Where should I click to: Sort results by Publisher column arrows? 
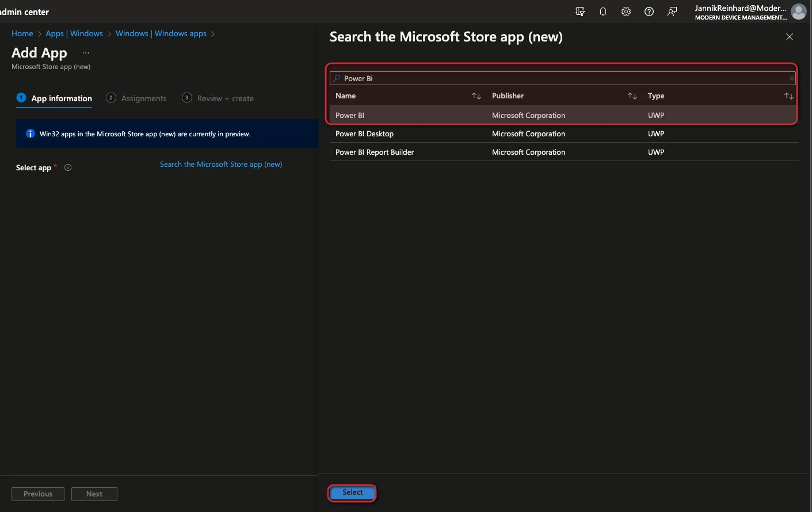632,96
